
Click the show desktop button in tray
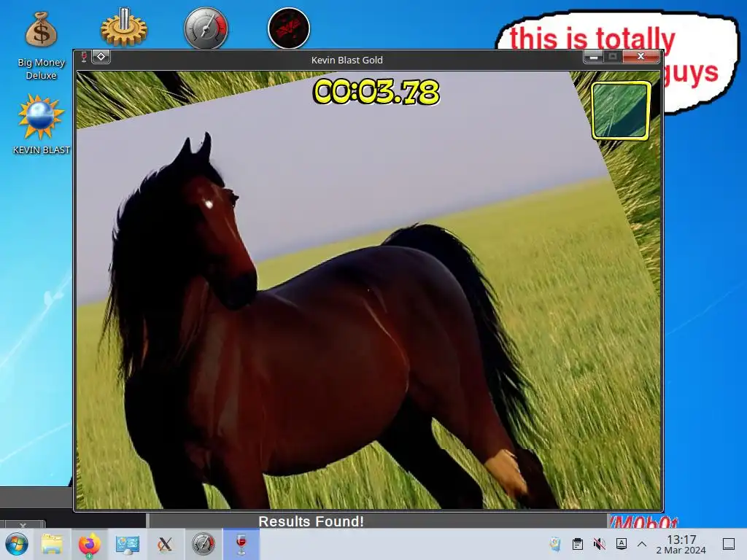pyautogui.click(x=729, y=544)
